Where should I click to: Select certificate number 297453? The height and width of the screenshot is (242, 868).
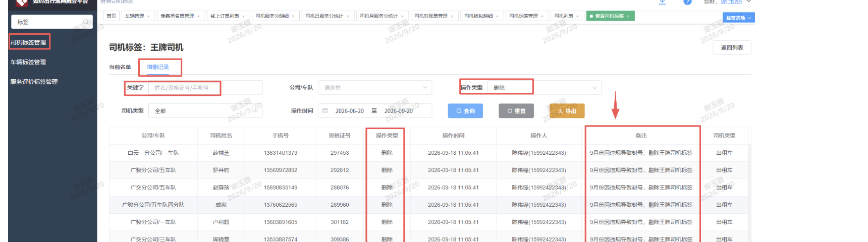340,153
